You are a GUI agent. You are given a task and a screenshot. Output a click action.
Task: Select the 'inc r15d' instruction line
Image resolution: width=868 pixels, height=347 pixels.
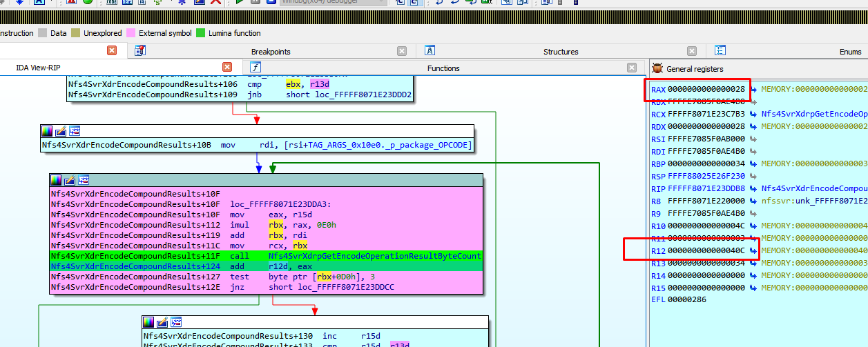(x=315, y=336)
